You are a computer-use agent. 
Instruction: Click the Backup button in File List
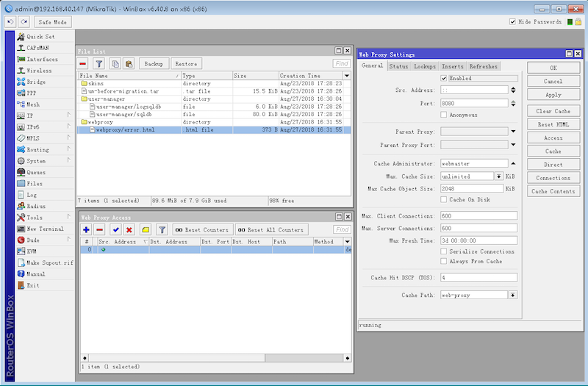tap(154, 64)
